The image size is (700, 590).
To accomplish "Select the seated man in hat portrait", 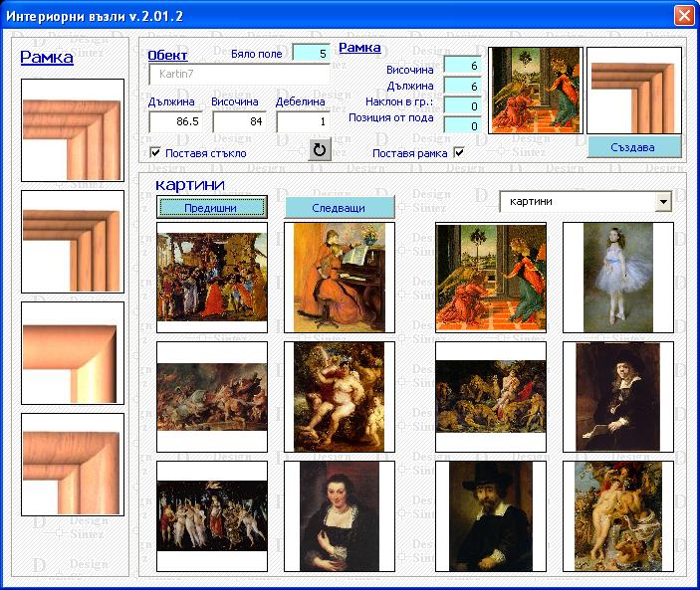I will click(618, 397).
